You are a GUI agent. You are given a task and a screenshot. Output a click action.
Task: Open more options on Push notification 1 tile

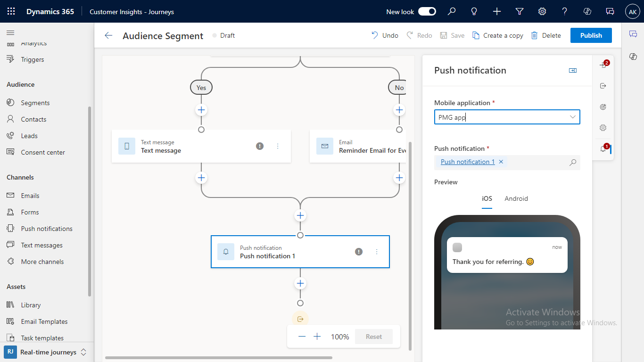click(376, 251)
